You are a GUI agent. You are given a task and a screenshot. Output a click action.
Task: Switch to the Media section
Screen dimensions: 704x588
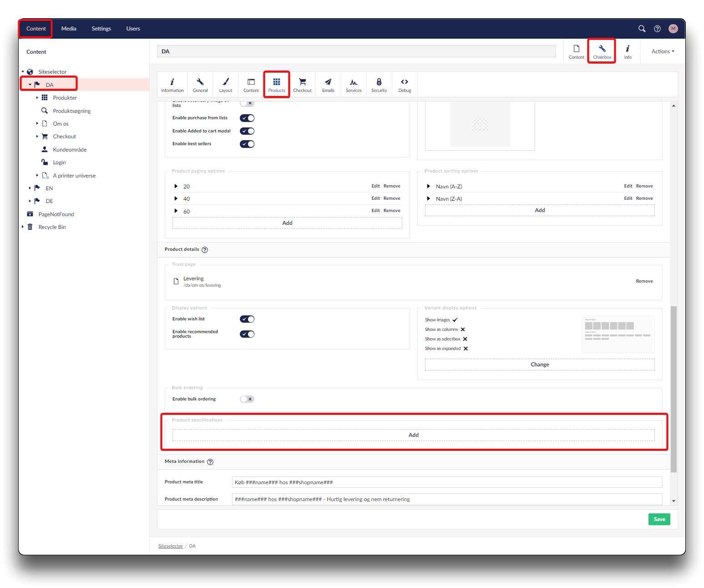pos(69,29)
